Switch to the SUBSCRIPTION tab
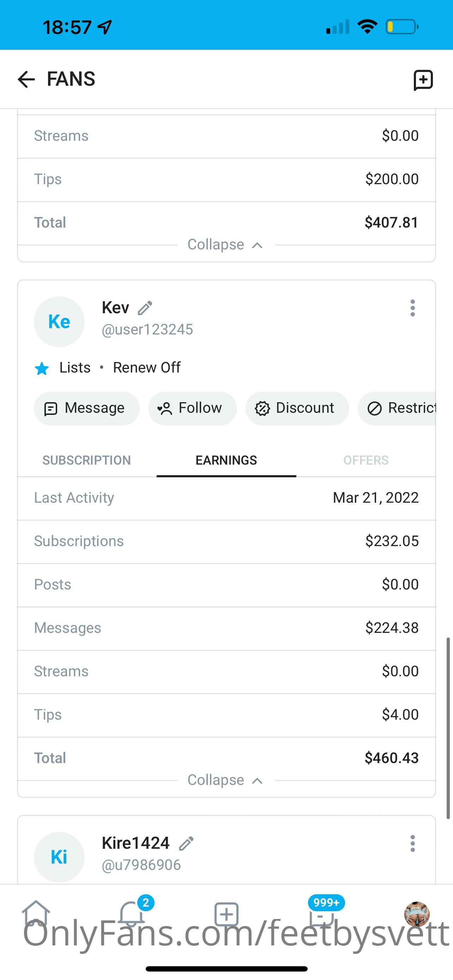The height and width of the screenshot is (980, 453). pyautogui.click(x=87, y=460)
